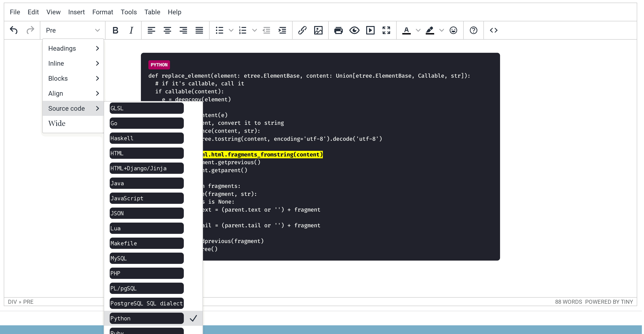The height and width of the screenshot is (334, 644).
Task: Toggle Bold formatting
Action: coord(115,30)
